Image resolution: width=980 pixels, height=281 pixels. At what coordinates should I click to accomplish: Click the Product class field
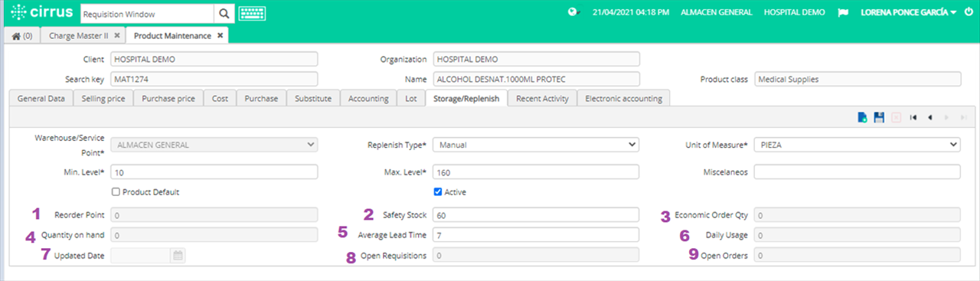(x=857, y=79)
